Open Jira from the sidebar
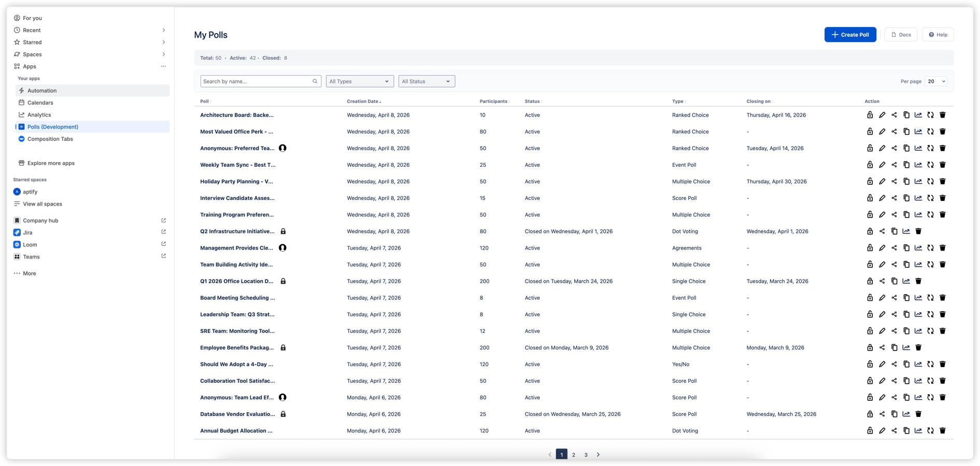The height and width of the screenshot is (466, 980). pyautogui.click(x=28, y=232)
